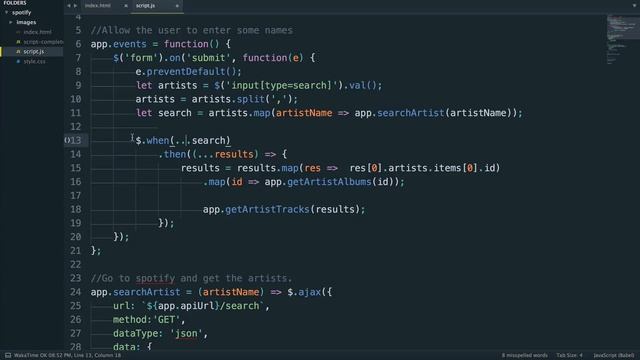
Task: Click the JS icon beside script-complete
Action: [x=18, y=42]
